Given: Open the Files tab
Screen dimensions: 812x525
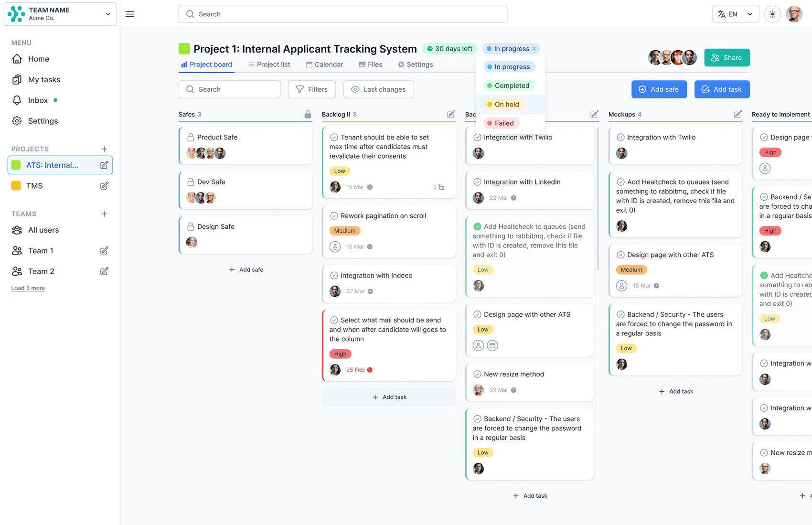Looking at the screenshot, I should [371, 64].
